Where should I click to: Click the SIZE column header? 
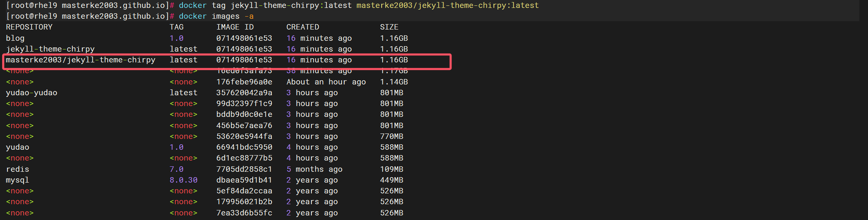(x=389, y=27)
